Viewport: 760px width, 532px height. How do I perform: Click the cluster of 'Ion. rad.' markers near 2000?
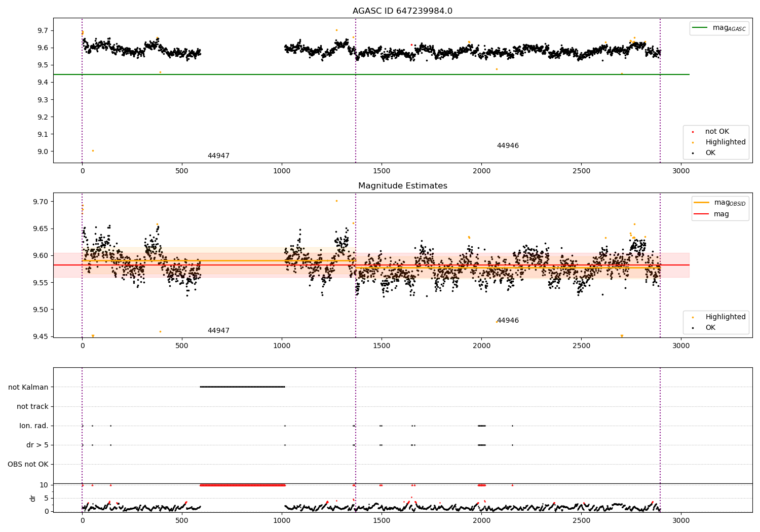click(x=482, y=426)
